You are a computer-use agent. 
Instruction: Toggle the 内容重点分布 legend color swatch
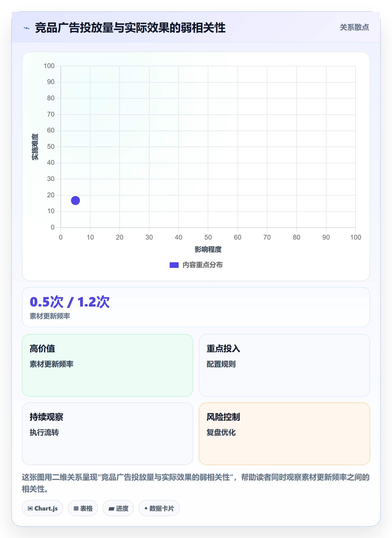(174, 265)
